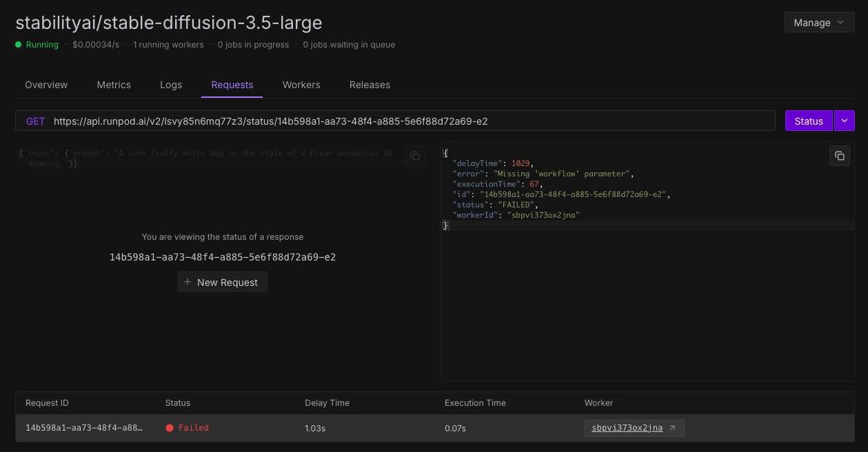Copy the response JSON with copy icon
This screenshot has height=452, width=868.
tap(839, 156)
